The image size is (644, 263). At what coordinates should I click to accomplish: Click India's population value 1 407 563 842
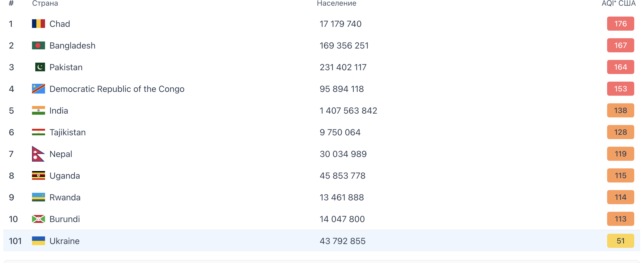pos(348,111)
